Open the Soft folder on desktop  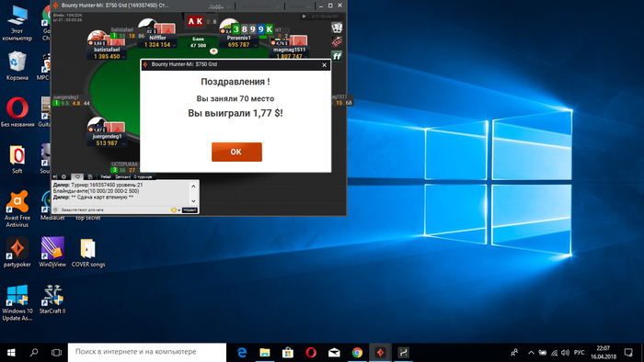tap(17, 159)
